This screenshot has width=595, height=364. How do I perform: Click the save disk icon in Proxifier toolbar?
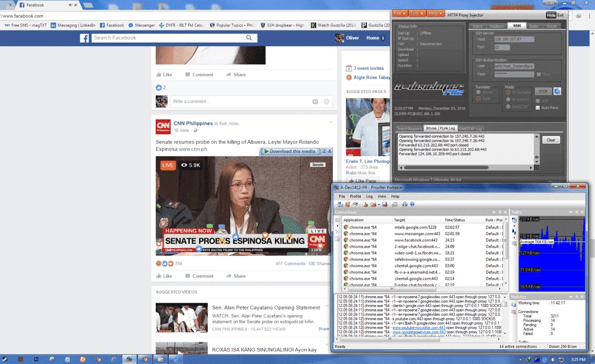(x=385, y=204)
